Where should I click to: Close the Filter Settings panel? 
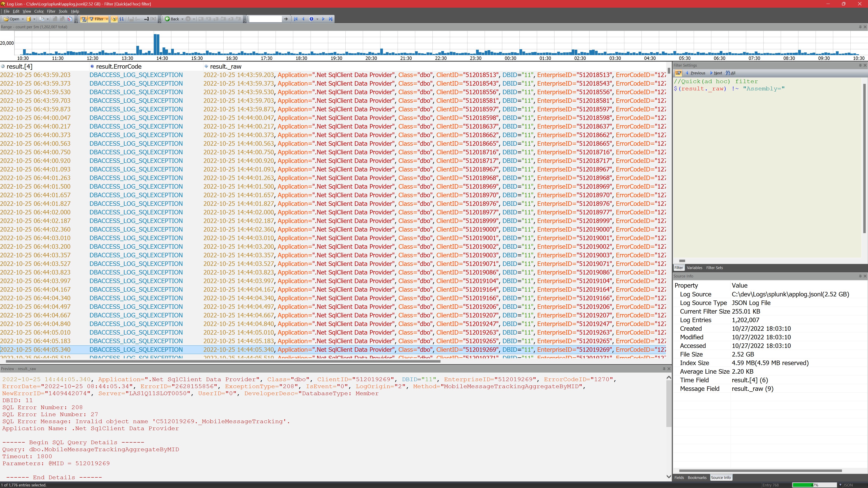pos(865,65)
